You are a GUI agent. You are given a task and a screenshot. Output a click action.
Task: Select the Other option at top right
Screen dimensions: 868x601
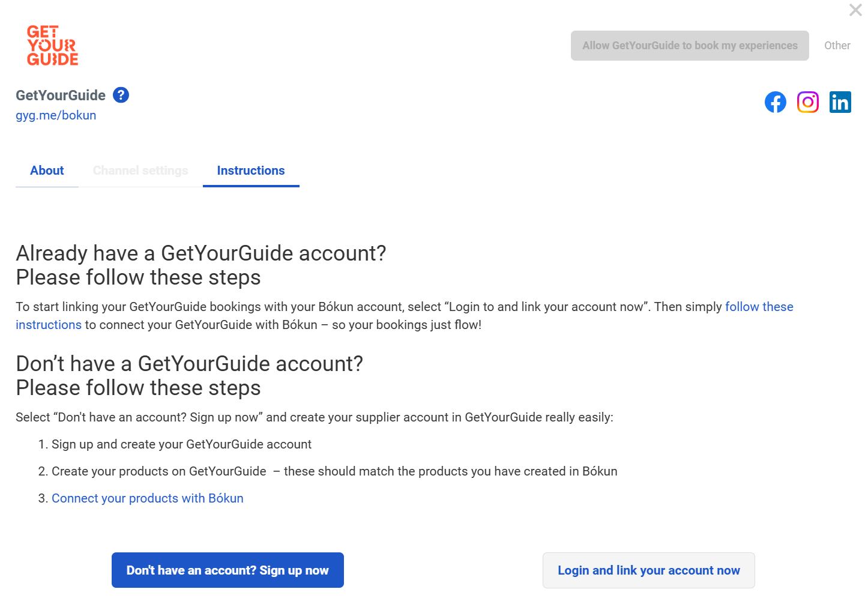tap(837, 46)
